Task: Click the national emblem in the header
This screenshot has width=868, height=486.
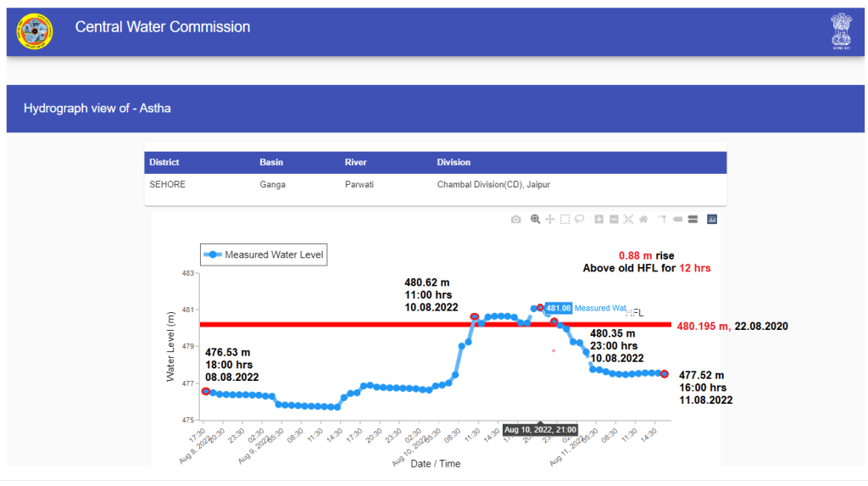Action: 840,31
